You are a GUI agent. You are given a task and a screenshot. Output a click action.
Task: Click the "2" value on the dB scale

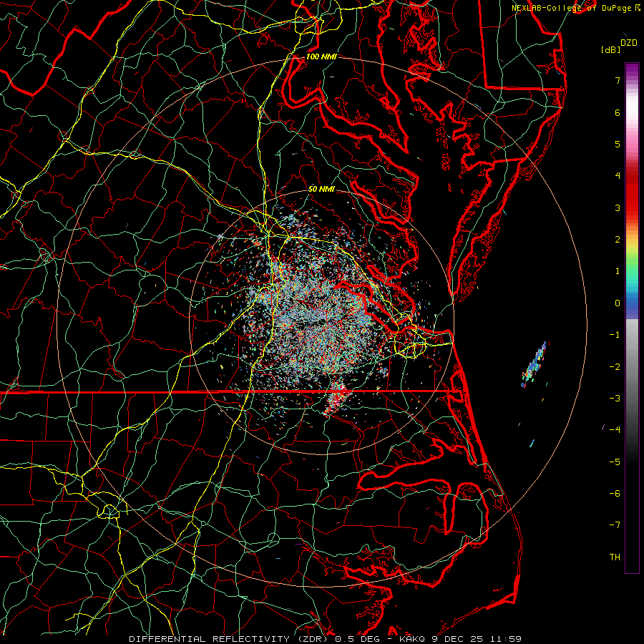618,240
